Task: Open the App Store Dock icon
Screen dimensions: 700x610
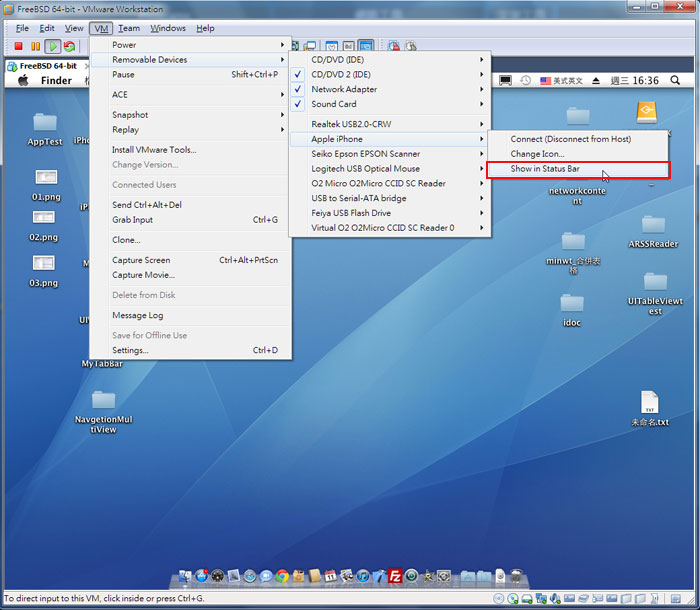Action: point(201,576)
